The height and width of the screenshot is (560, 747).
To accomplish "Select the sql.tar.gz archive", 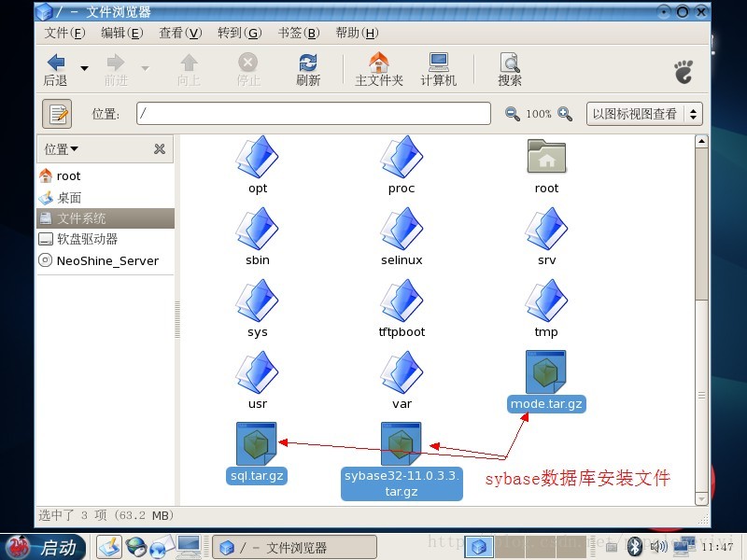I will pos(256,443).
